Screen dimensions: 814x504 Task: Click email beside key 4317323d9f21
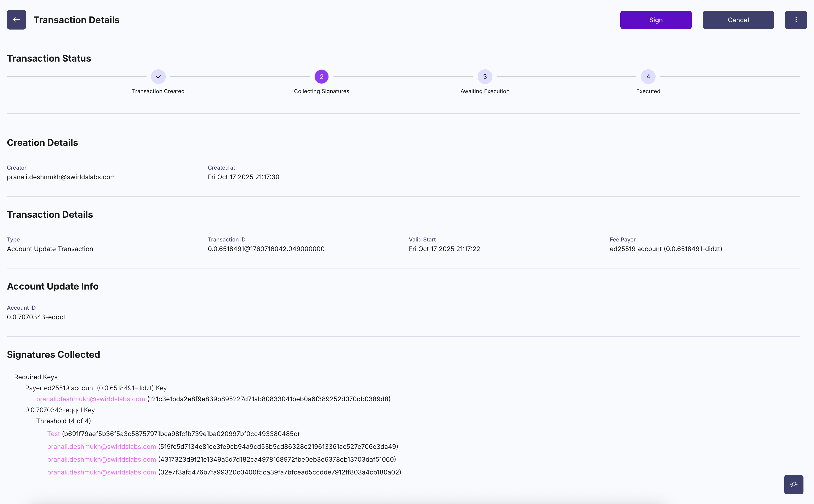(x=101, y=459)
